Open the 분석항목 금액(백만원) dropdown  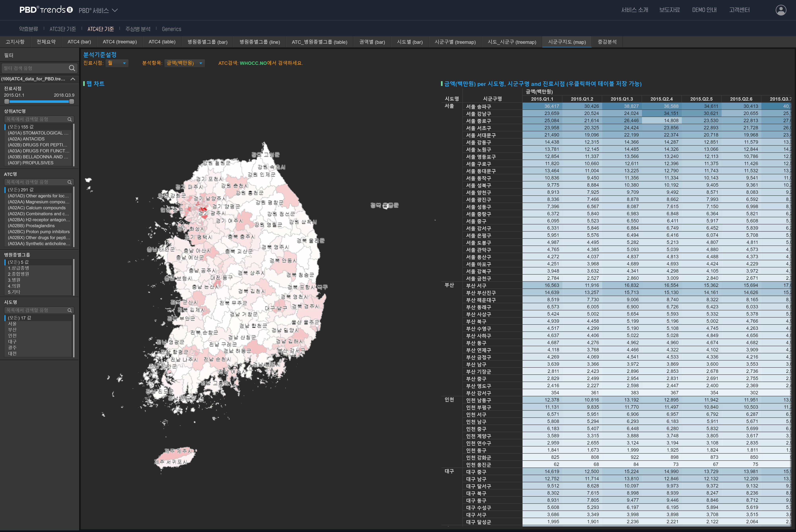pyautogui.click(x=185, y=63)
